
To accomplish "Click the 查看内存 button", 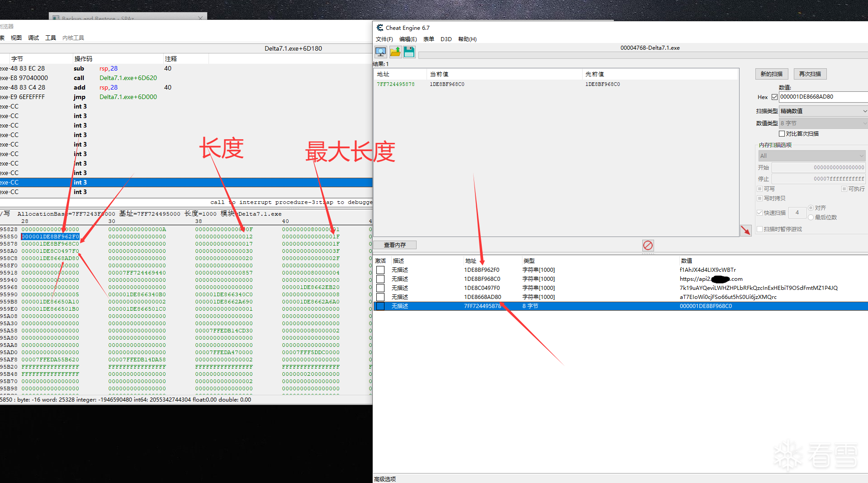I will pyautogui.click(x=395, y=245).
